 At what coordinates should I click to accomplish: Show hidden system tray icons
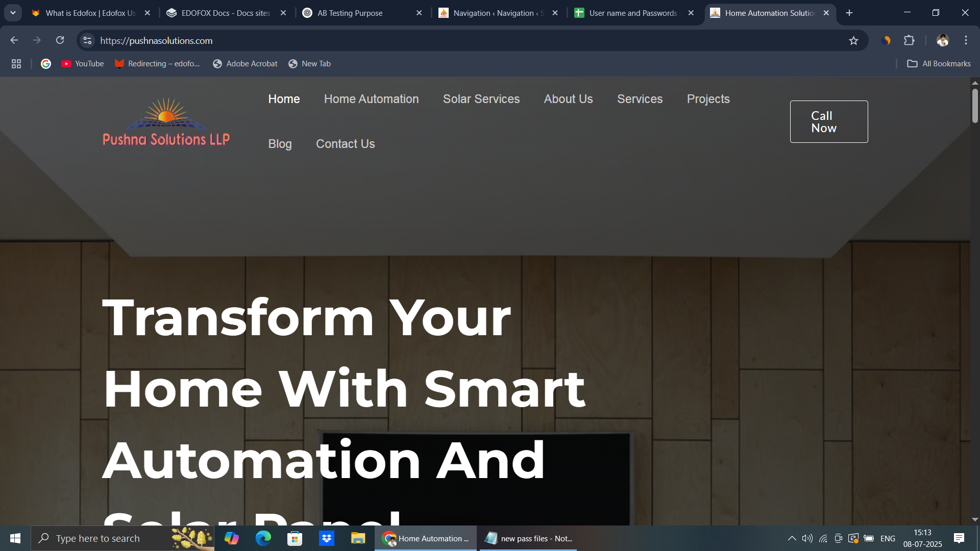(792, 538)
